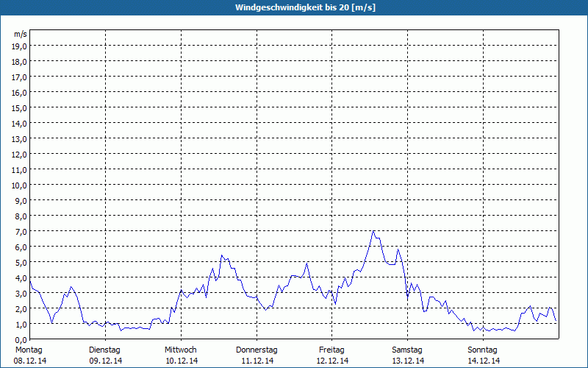Click the 0,0 origin label
This screenshot has height=368, width=588.
click(21, 340)
